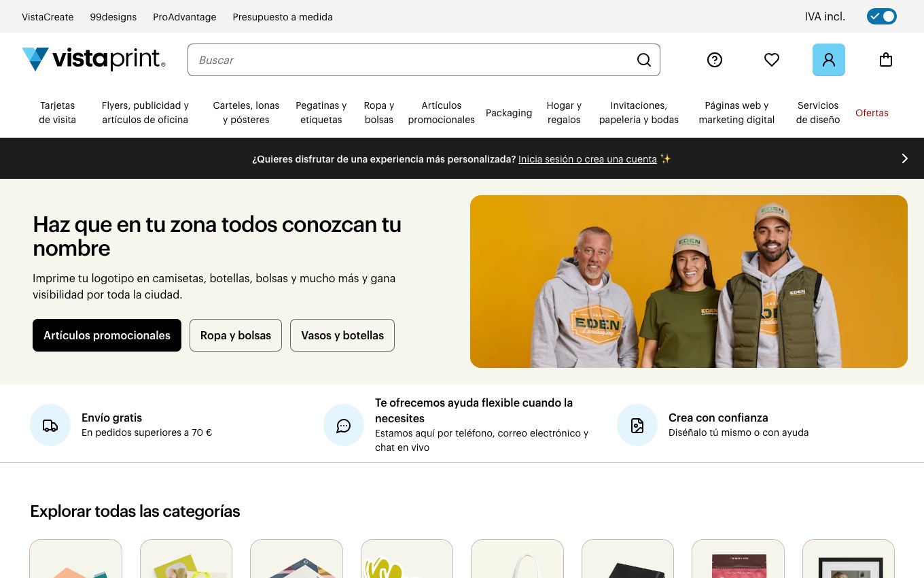Image resolution: width=924 pixels, height=578 pixels.
Task: Open the help question mark icon
Action: 715,60
